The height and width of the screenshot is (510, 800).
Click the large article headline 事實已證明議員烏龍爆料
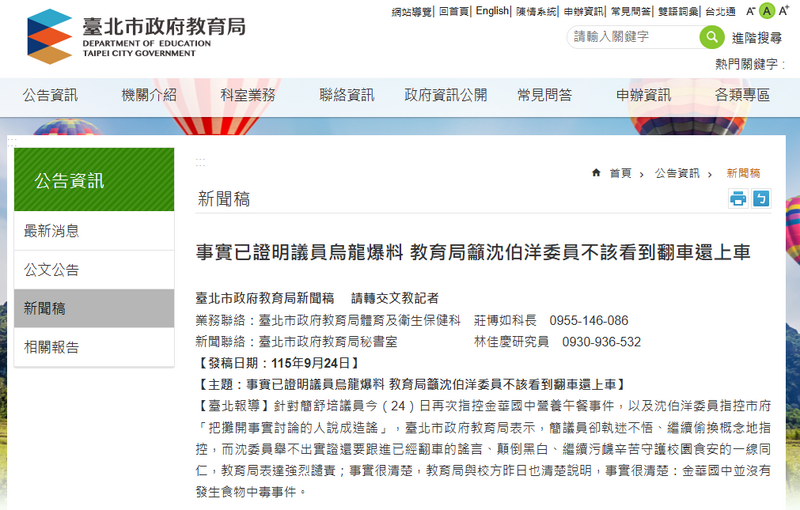(x=473, y=252)
